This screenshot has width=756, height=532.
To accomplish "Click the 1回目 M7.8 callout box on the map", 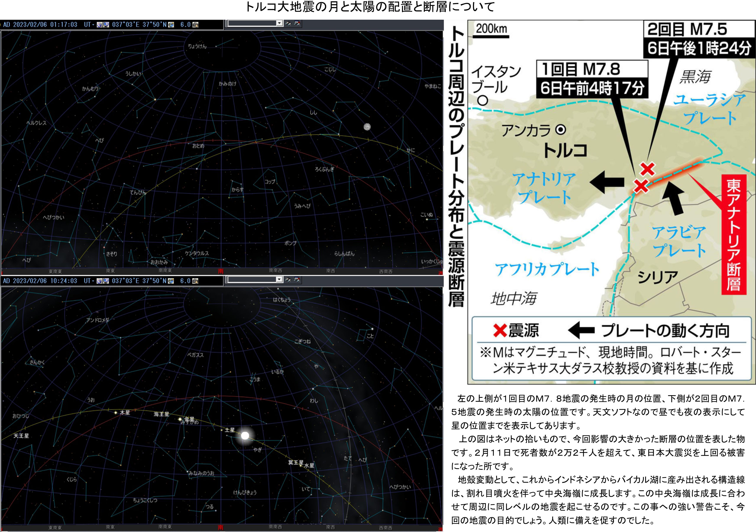I will point(592,79).
